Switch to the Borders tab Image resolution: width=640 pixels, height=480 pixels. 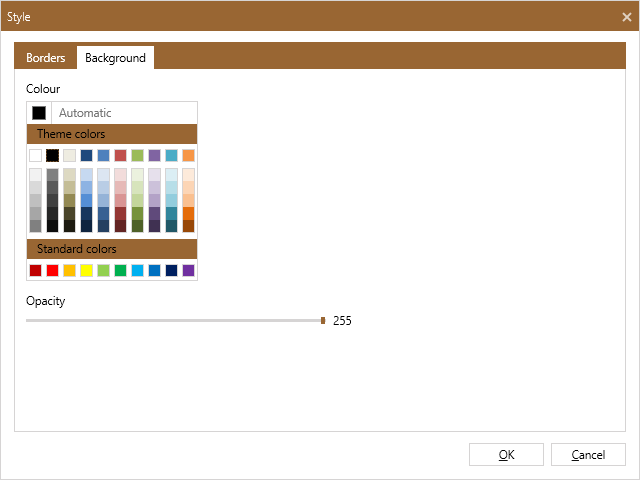pyautogui.click(x=45, y=58)
